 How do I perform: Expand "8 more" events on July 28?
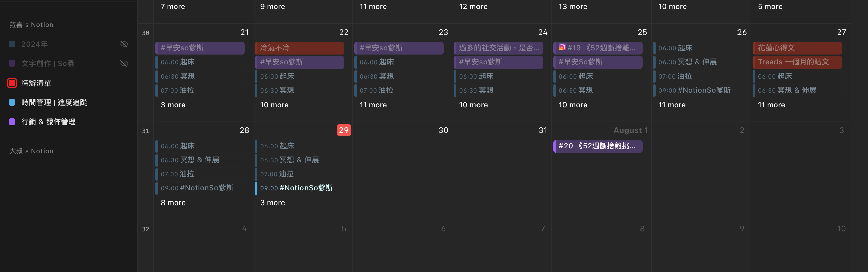coord(173,202)
